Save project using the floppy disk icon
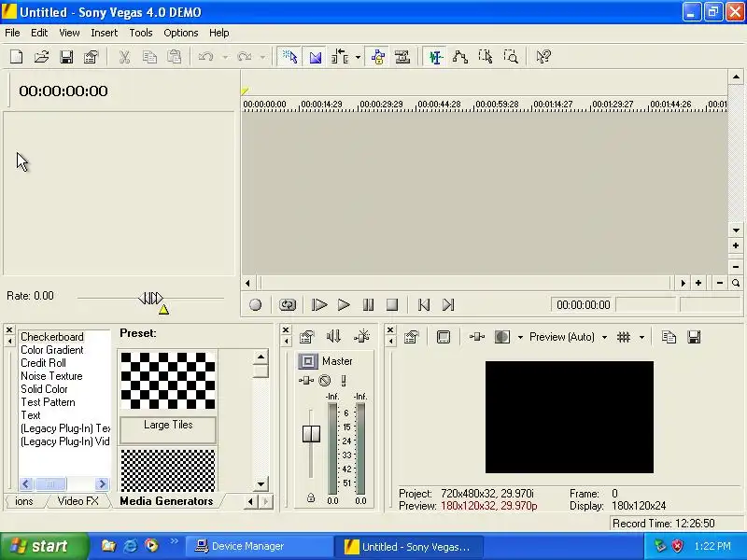Image resolution: width=747 pixels, height=560 pixels. click(x=66, y=57)
